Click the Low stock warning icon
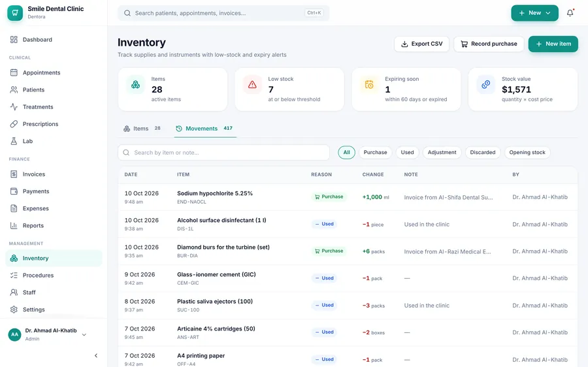 click(x=252, y=84)
